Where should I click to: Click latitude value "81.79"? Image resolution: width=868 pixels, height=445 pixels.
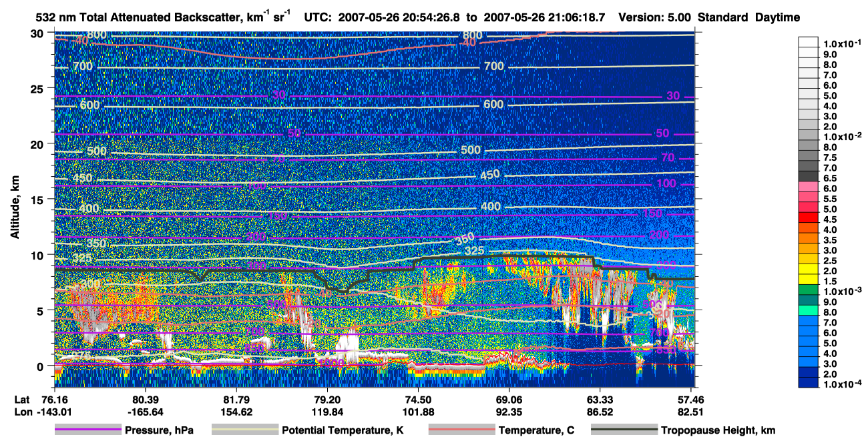click(236, 399)
